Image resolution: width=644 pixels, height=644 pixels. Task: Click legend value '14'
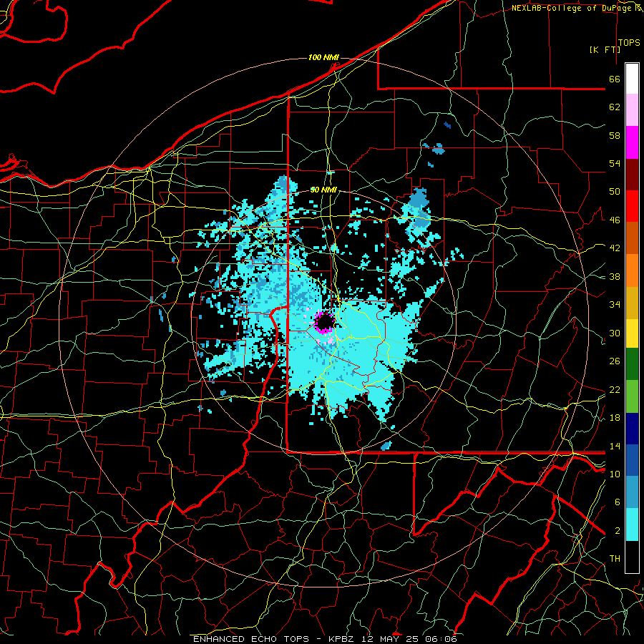coord(615,446)
